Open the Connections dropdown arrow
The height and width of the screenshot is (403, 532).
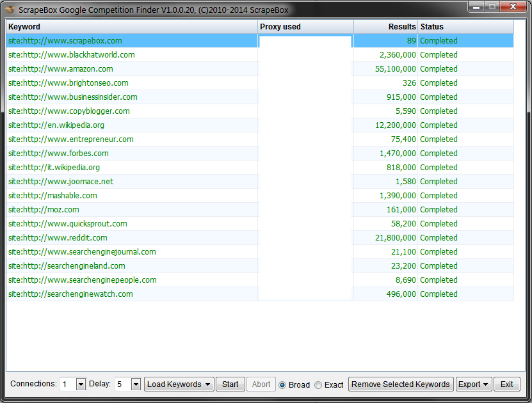pyautogui.click(x=81, y=384)
